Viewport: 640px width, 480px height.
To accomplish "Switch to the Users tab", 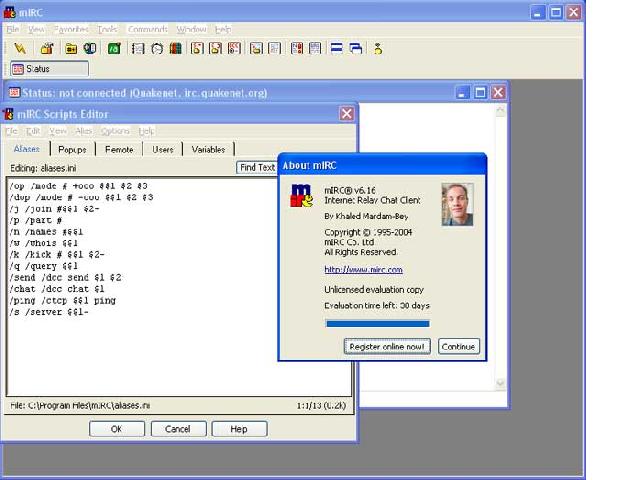I will pos(163,149).
